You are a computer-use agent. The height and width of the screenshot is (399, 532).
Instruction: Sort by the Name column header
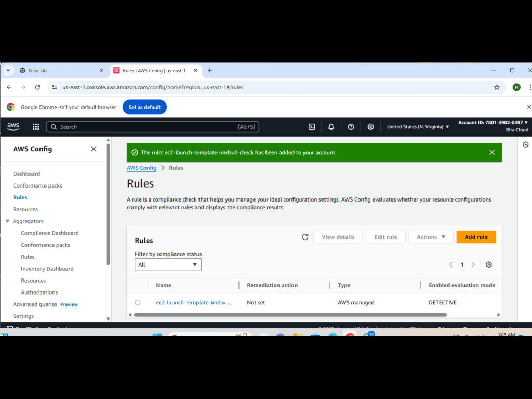pos(164,285)
